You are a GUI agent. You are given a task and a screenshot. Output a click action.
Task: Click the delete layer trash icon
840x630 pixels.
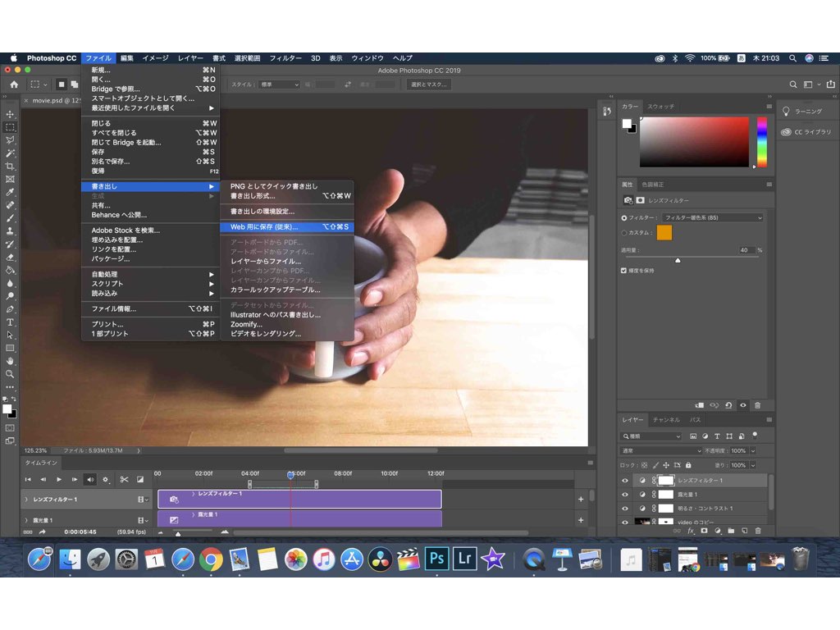pos(757,531)
